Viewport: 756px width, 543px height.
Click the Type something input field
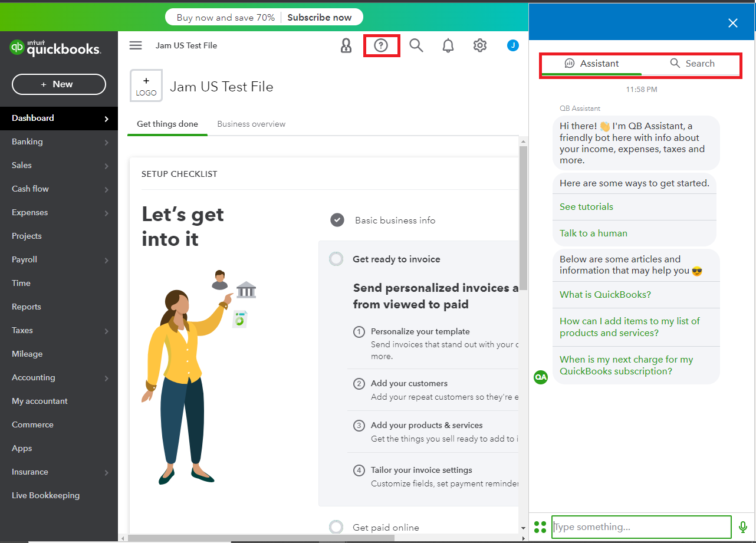(641, 526)
